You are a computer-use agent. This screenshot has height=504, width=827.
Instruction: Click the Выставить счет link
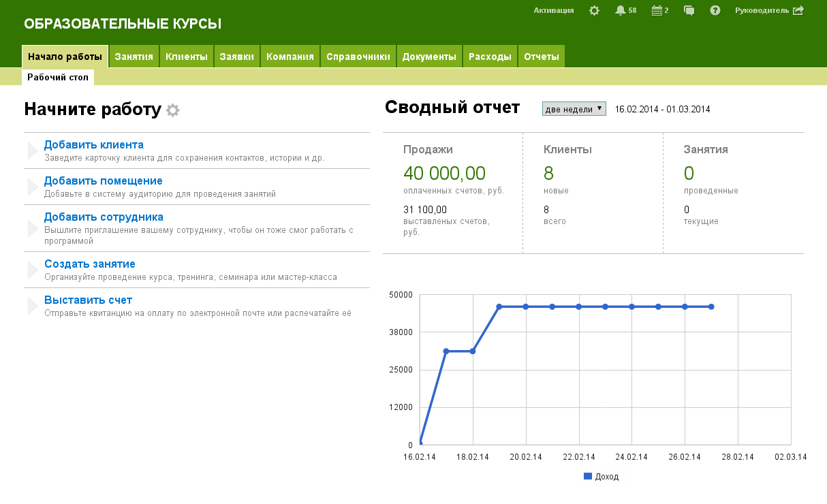(88, 300)
